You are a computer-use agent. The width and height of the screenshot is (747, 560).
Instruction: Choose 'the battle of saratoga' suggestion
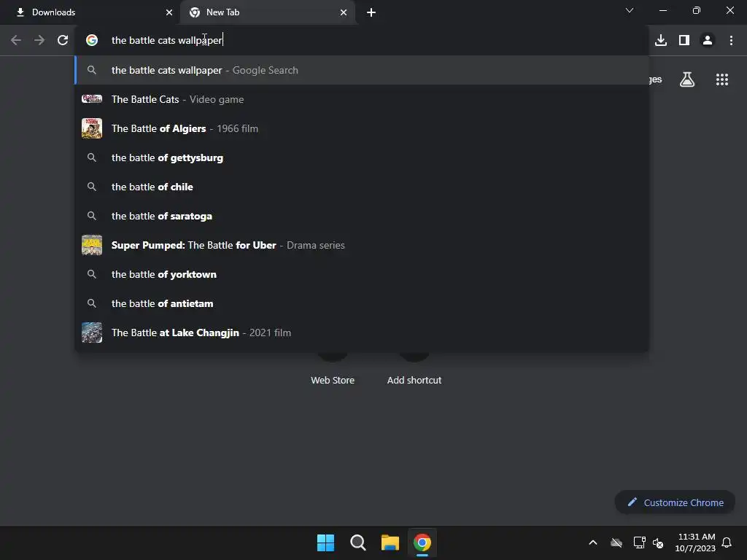pyautogui.click(x=362, y=216)
